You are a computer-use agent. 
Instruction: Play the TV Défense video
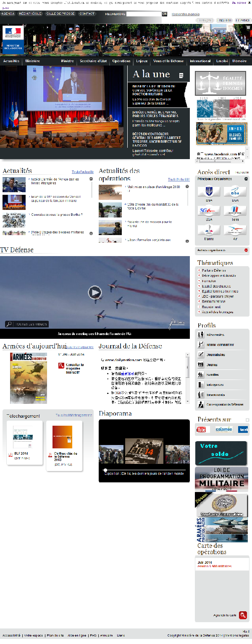[x=95, y=292]
